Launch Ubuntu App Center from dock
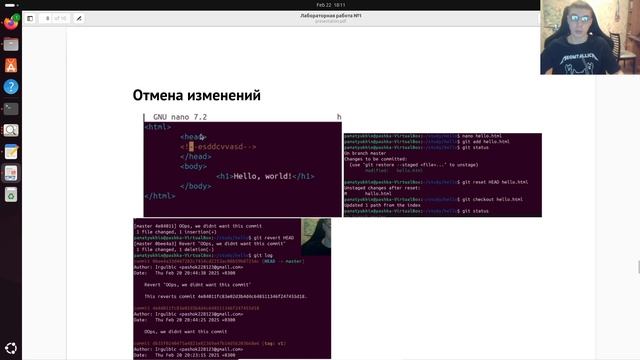 coord(11,65)
